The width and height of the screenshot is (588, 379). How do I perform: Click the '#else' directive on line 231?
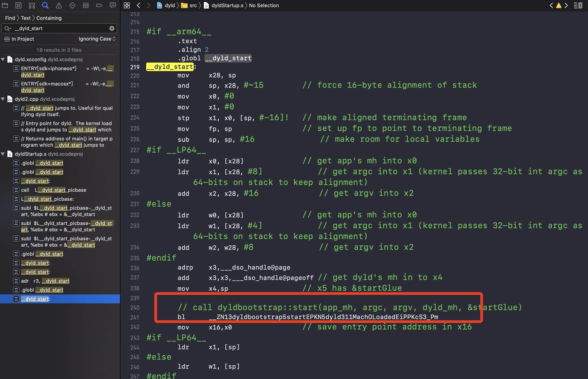point(159,204)
